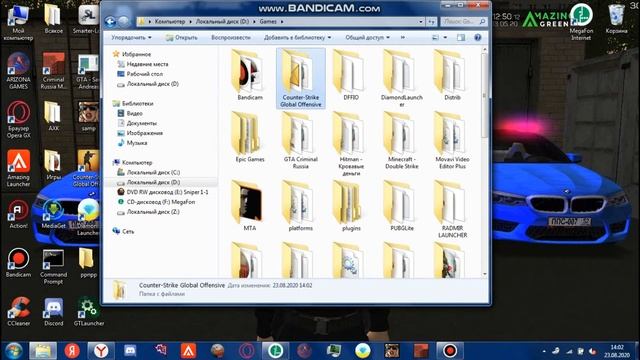Select the Movavi Video Editor Plus folder
This screenshot has width=640, height=360.
452,140
